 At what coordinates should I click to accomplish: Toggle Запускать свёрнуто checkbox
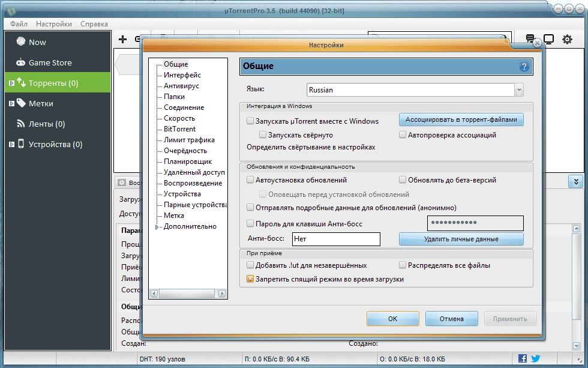263,134
